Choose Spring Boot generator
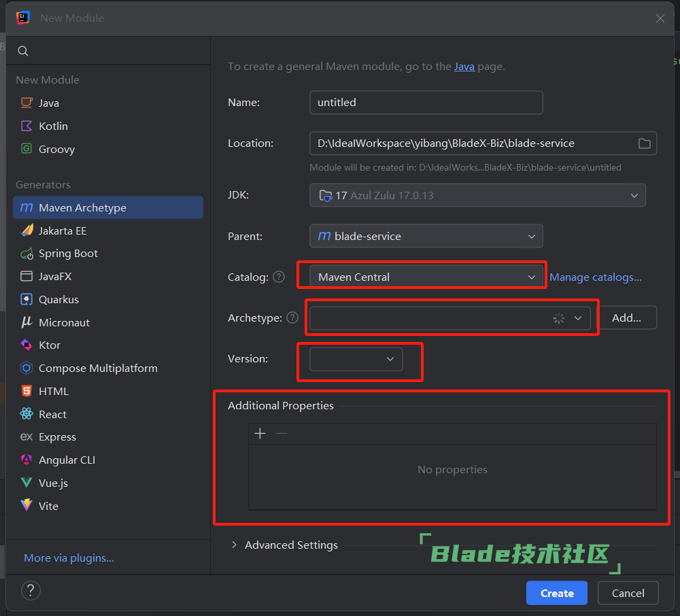Viewport: 680px width, 616px height. [x=108, y=254]
